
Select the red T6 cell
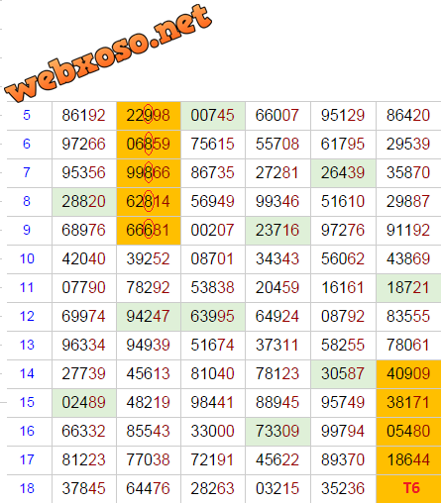[x=408, y=488]
